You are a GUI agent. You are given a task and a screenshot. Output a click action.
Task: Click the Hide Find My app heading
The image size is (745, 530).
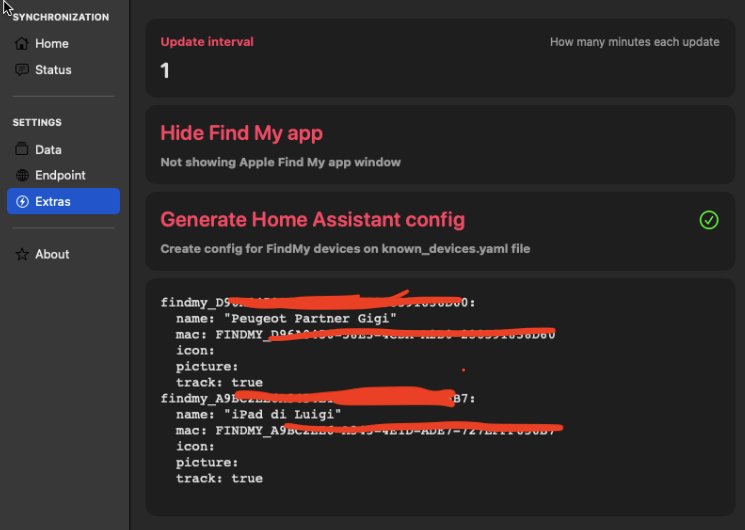tap(241, 133)
